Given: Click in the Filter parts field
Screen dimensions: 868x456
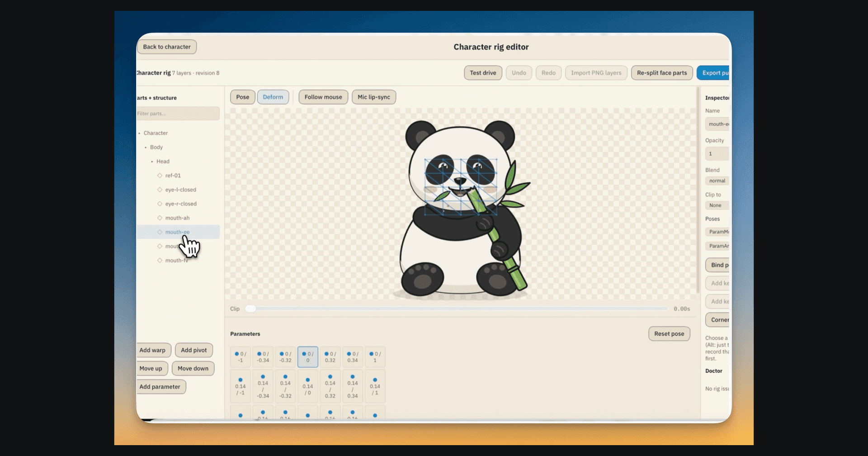Looking at the screenshot, I should coord(178,114).
